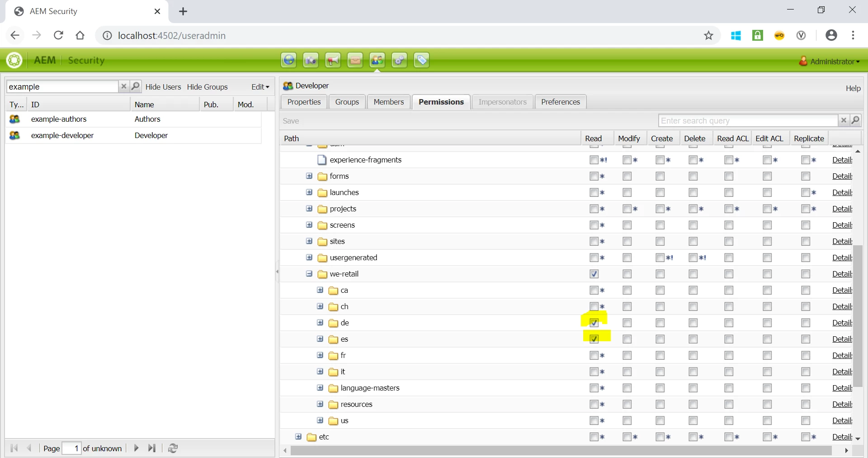868x458 pixels.
Task: Check Read permission for fr folder
Action: pyautogui.click(x=594, y=355)
